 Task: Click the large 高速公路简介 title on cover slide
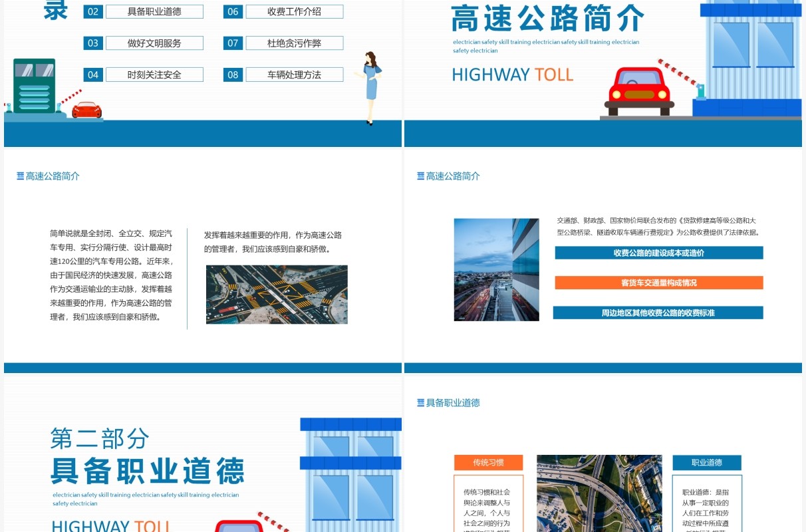pyautogui.click(x=548, y=19)
